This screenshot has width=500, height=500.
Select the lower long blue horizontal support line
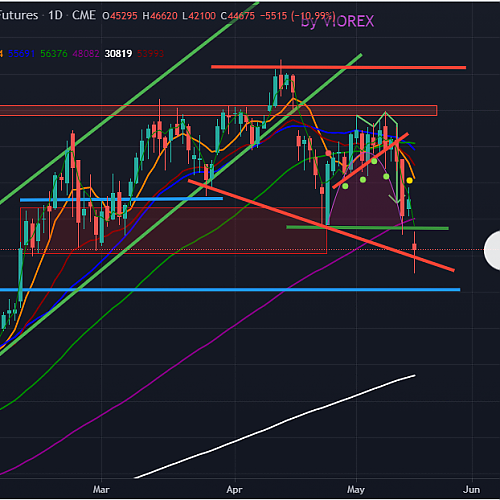tap(230, 290)
